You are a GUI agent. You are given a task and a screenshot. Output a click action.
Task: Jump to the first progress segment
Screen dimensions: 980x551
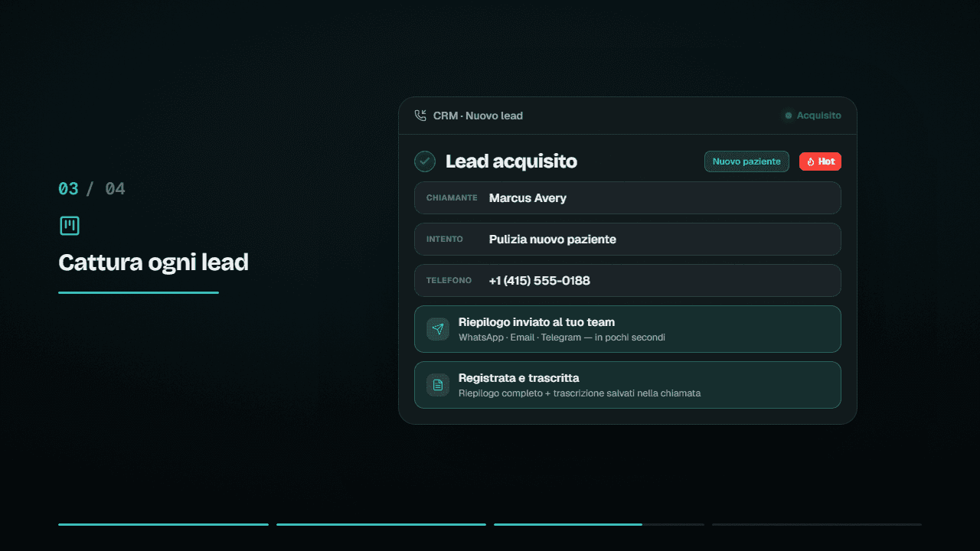pos(163,524)
